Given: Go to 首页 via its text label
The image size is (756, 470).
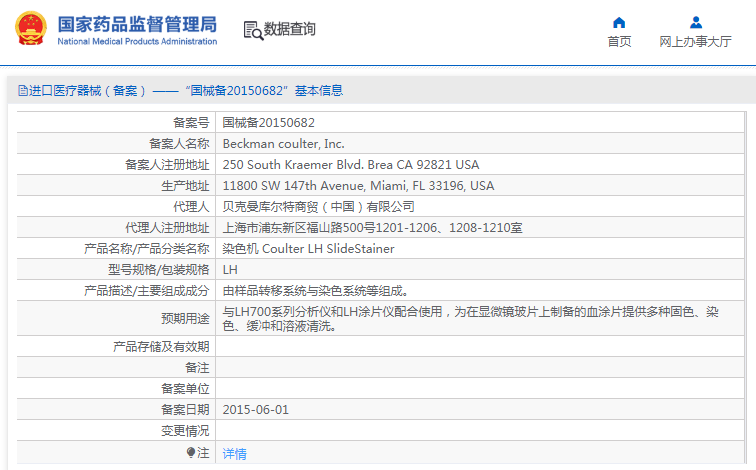Looking at the screenshot, I should (619, 42).
